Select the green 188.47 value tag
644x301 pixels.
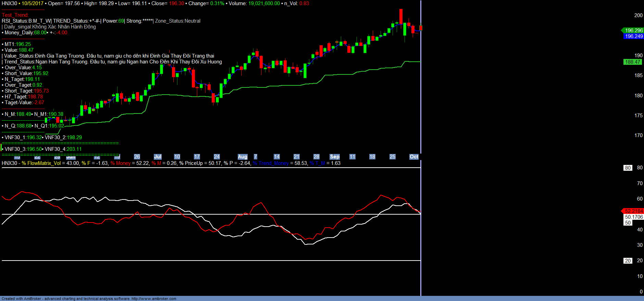click(632, 62)
